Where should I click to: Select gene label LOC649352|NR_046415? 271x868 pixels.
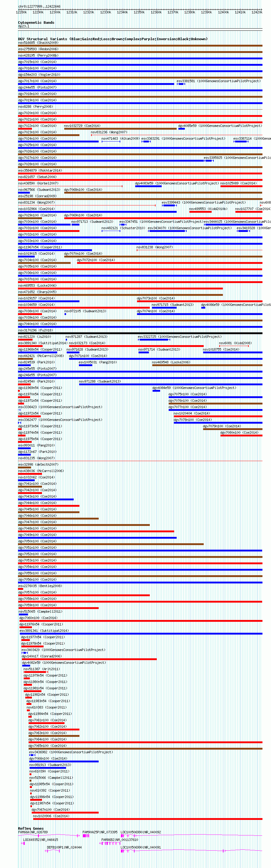[x=40, y=840]
